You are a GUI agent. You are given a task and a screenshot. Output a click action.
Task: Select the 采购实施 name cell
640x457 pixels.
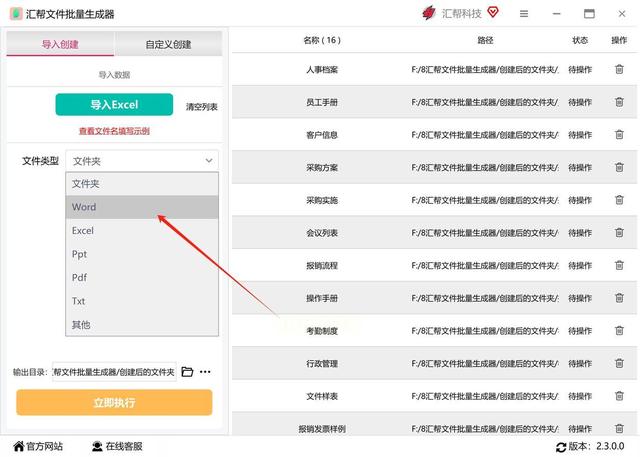click(x=322, y=200)
